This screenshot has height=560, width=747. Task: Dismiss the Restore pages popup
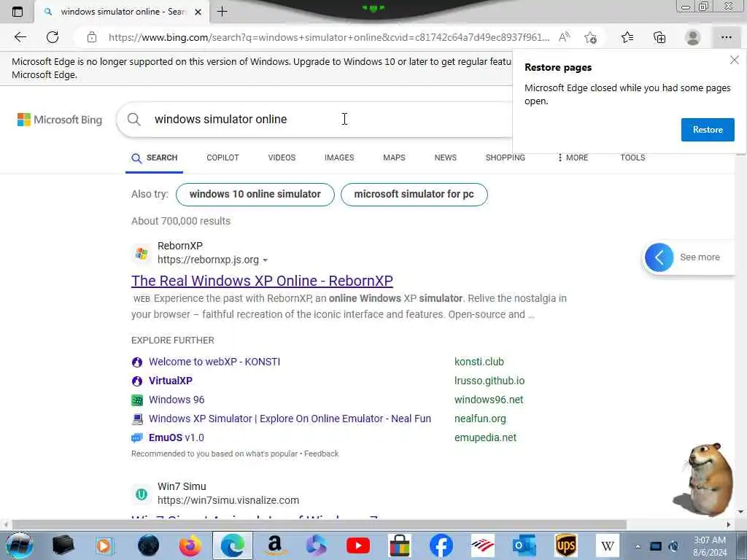[734, 60]
